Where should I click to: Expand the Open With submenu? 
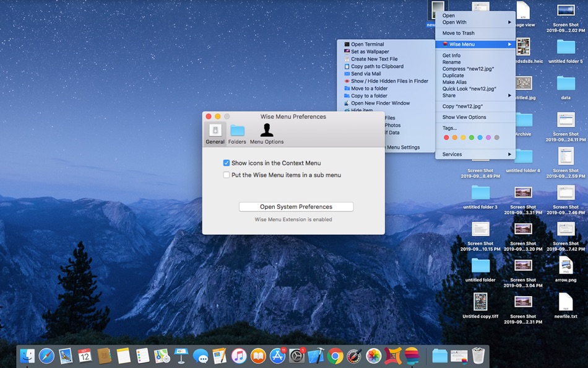coord(475,22)
